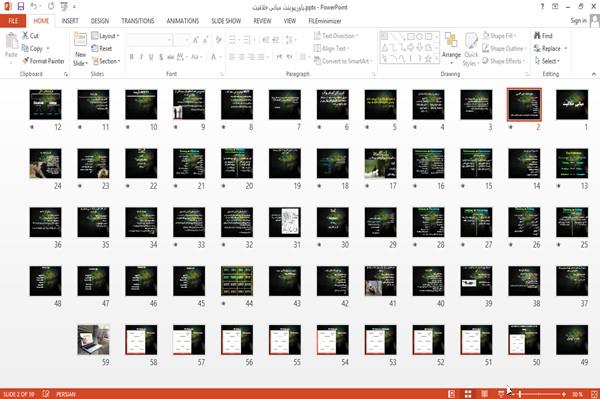Image resolution: width=600 pixels, height=399 pixels.
Task: Switch to the ANIMATIONS tab
Action: [x=183, y=21]
